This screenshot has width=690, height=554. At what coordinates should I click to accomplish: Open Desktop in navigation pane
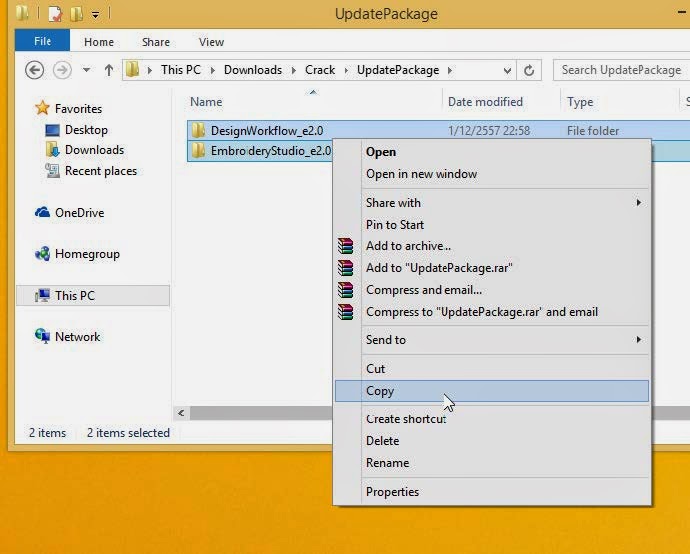point(86,130)
